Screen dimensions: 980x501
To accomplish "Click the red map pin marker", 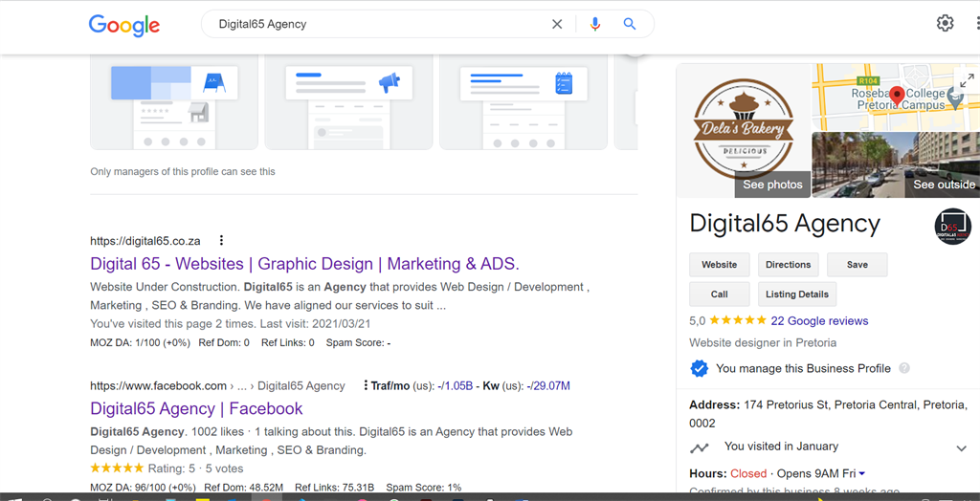I will [x=898, y=97].
